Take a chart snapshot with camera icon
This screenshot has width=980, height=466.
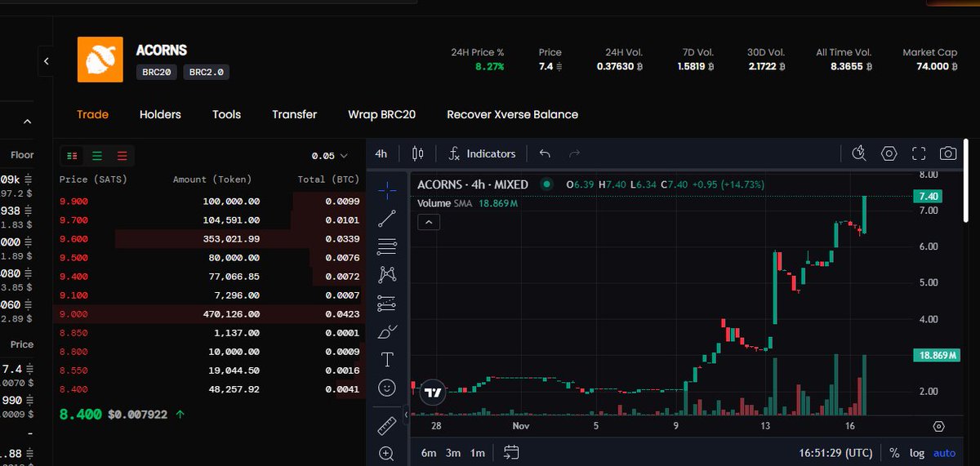947,153
